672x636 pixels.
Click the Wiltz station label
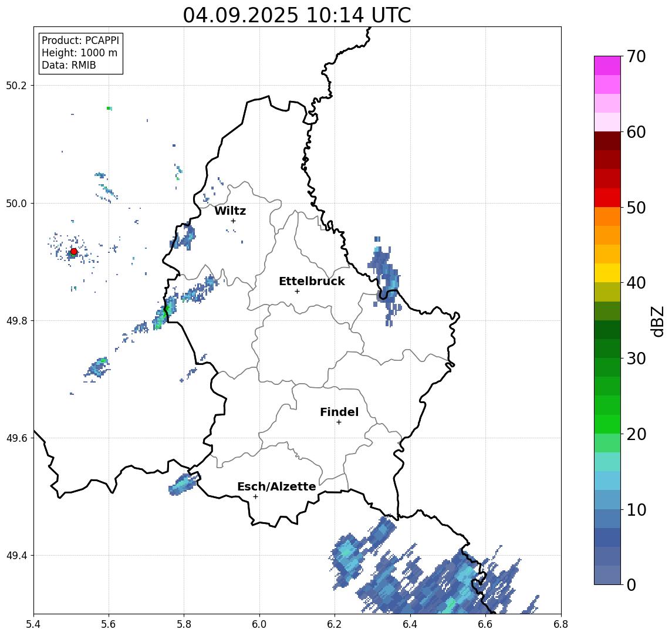pyautogui.click(x=230, y=211)
